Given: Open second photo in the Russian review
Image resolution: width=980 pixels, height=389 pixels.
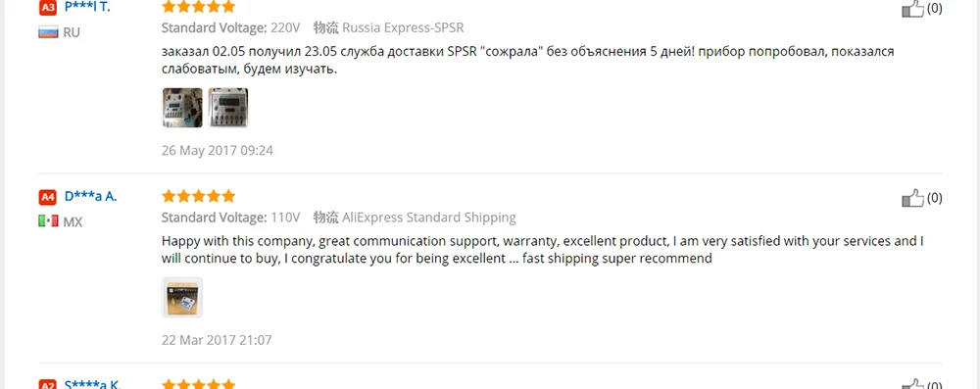Looking at the screenshot, I should click(x=228, y=108).
